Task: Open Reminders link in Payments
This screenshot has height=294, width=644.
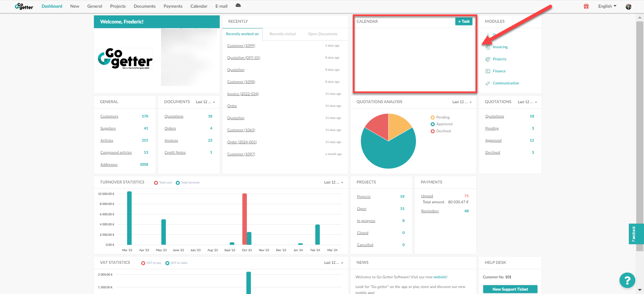Action: click(430, 211)
